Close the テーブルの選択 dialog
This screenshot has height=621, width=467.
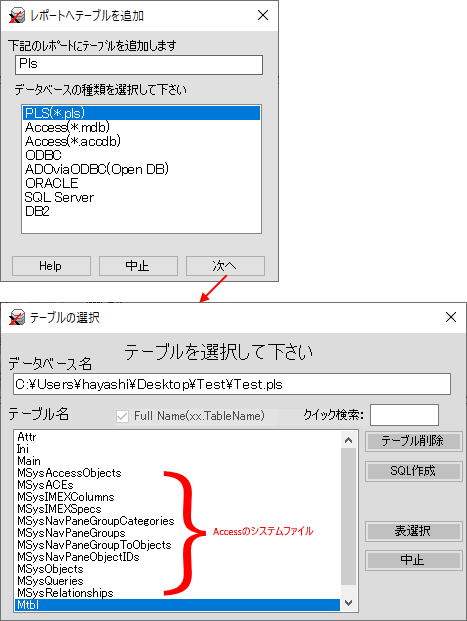click(x=451, y=317)
